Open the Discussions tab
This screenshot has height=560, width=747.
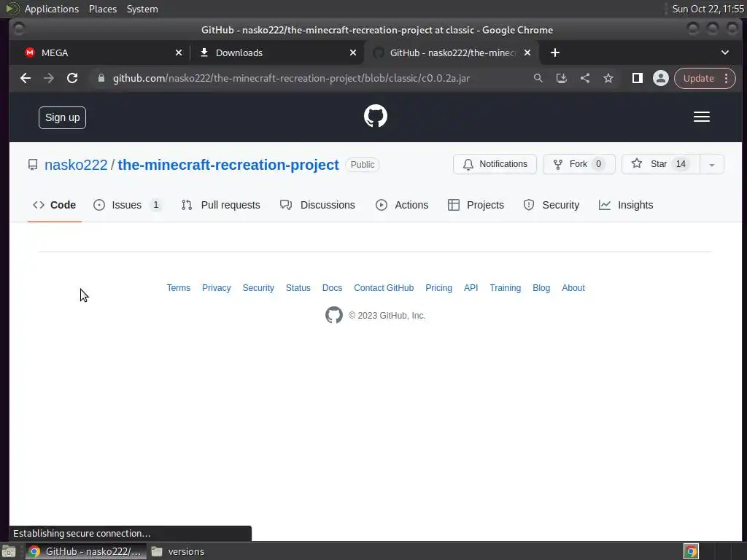[317, 205]
